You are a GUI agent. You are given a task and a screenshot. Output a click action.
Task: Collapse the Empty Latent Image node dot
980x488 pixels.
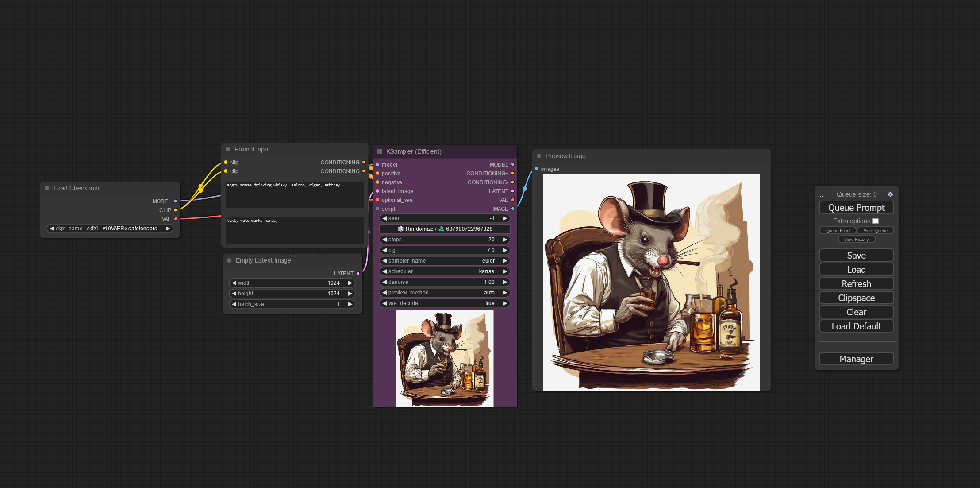pyautogui.click(x=229, y=260)
